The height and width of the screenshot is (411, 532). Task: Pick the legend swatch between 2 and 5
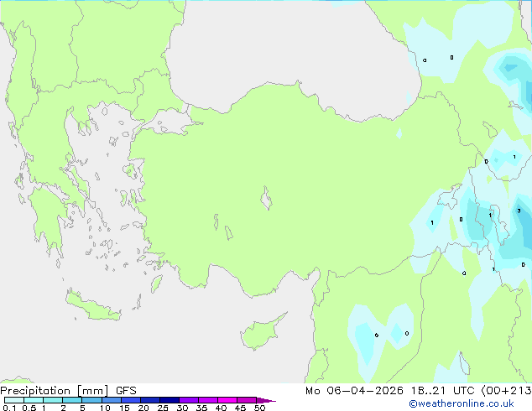(72, 400)
